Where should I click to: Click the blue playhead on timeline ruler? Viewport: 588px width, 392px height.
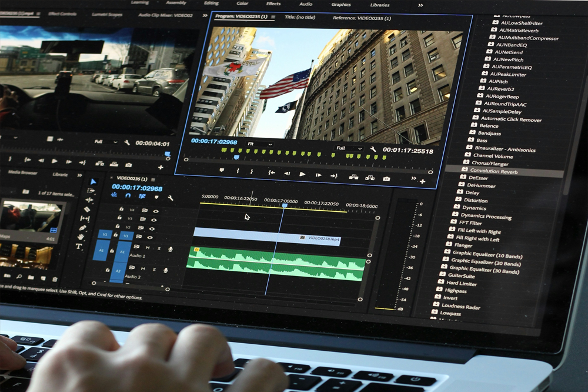[285, 205]
